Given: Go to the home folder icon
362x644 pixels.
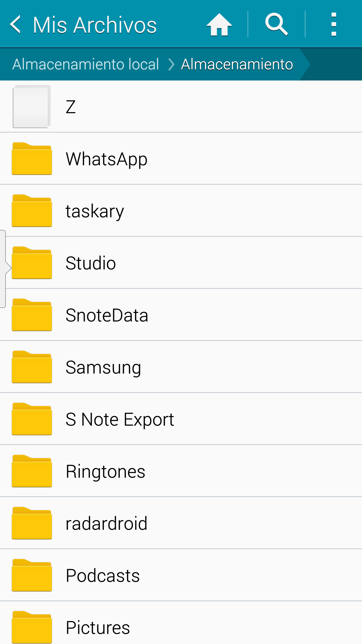Looking at the screenshot, I should (219, 24).
